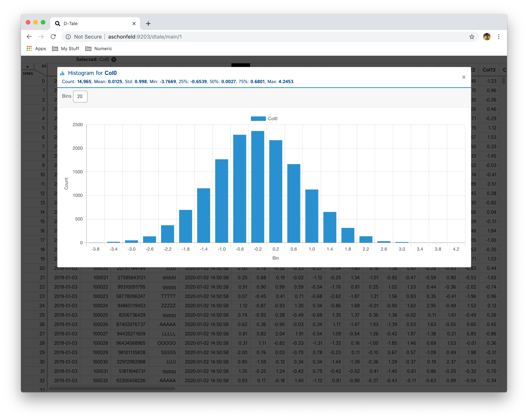The width and height of the screenshot is (528, 420).
Task: Toggle the Col0 legend swatch
Action: tap(258, 119)
